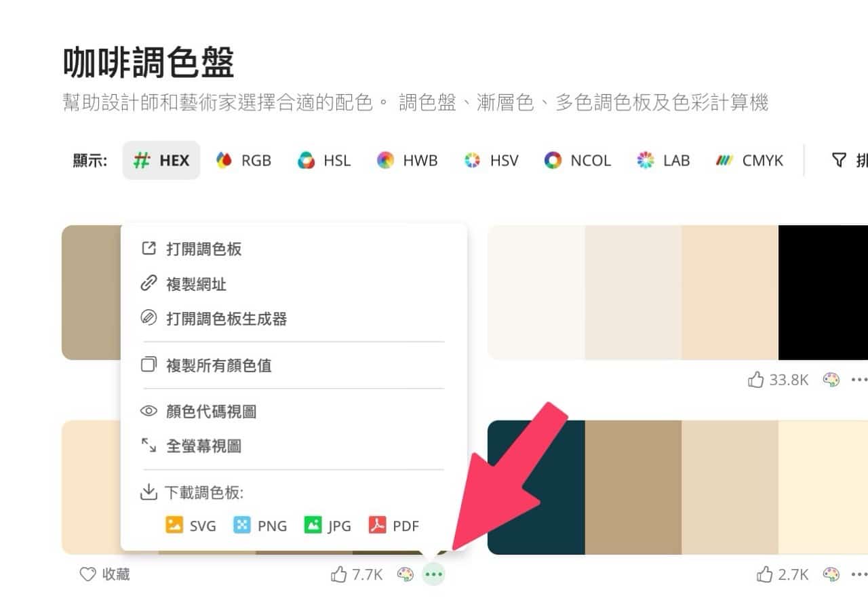Open the filter options via funnel icon
Screen dimensions: 868x609
[841, 160]
